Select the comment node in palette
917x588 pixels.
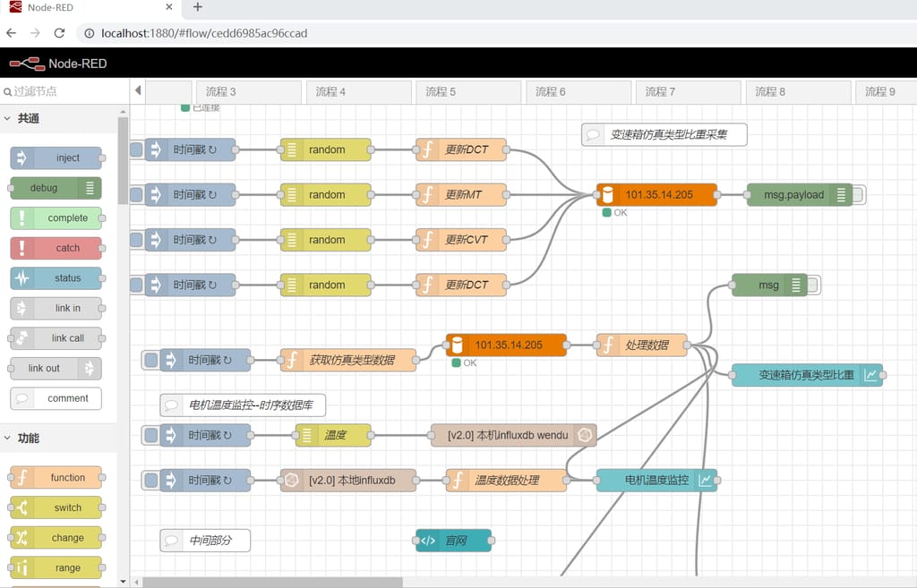tap(56, 398)
